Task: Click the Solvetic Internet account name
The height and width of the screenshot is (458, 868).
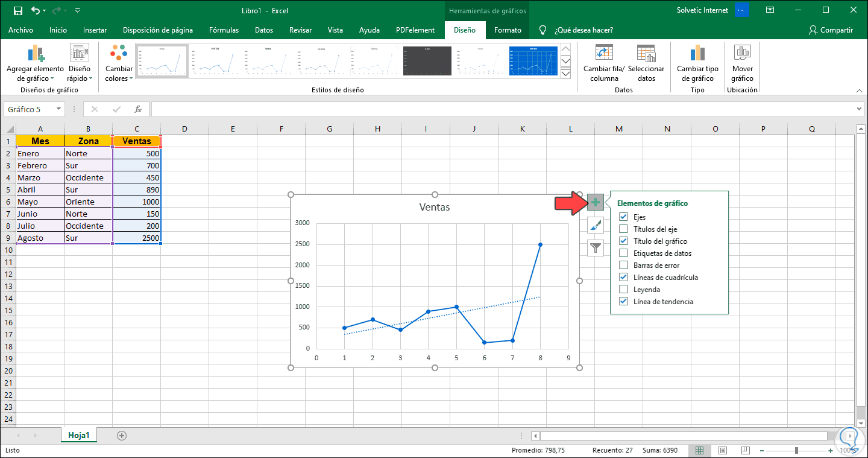Action: (x=702, y=10)
